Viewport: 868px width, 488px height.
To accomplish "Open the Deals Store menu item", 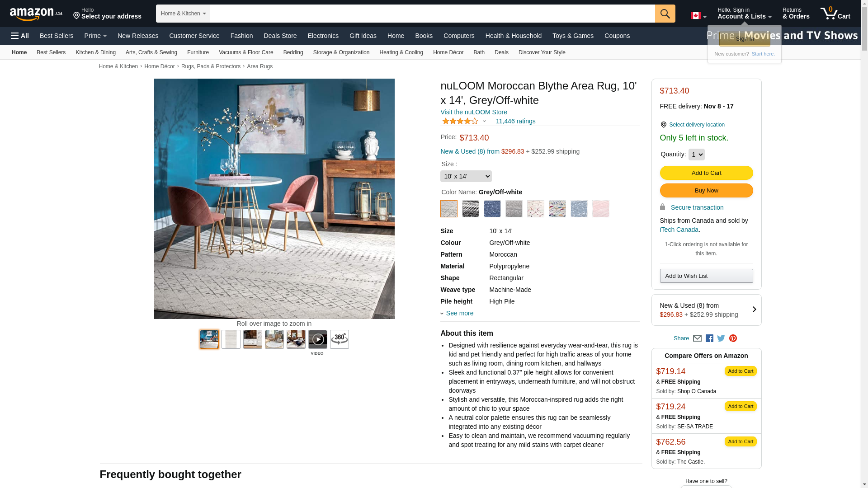I will click(280, 36).
